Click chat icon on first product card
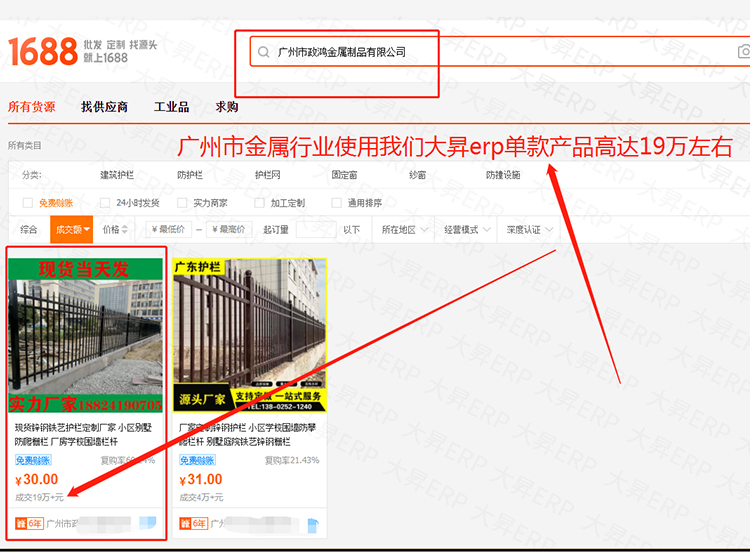Image resolution: width=750 pixels, height=553 pixels. point(148,523)
